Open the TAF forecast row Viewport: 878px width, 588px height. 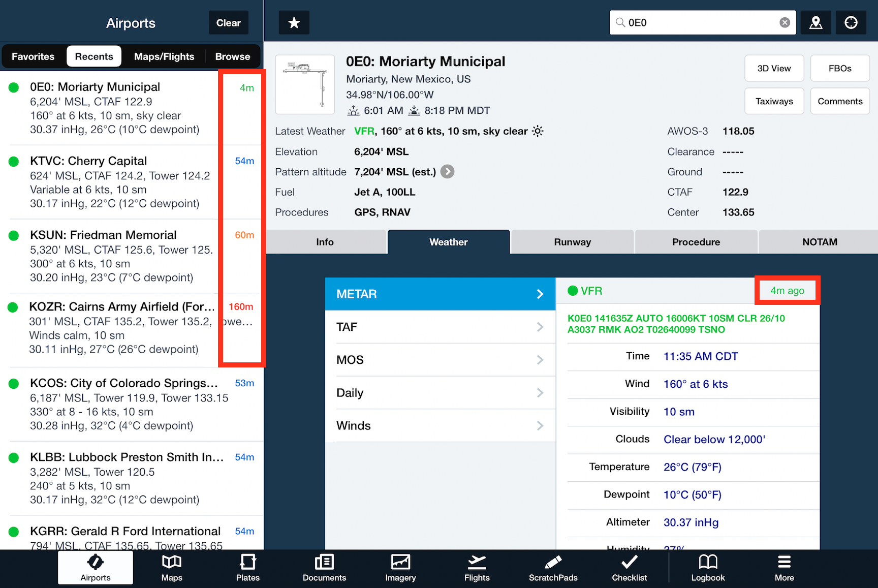[440, 327]
